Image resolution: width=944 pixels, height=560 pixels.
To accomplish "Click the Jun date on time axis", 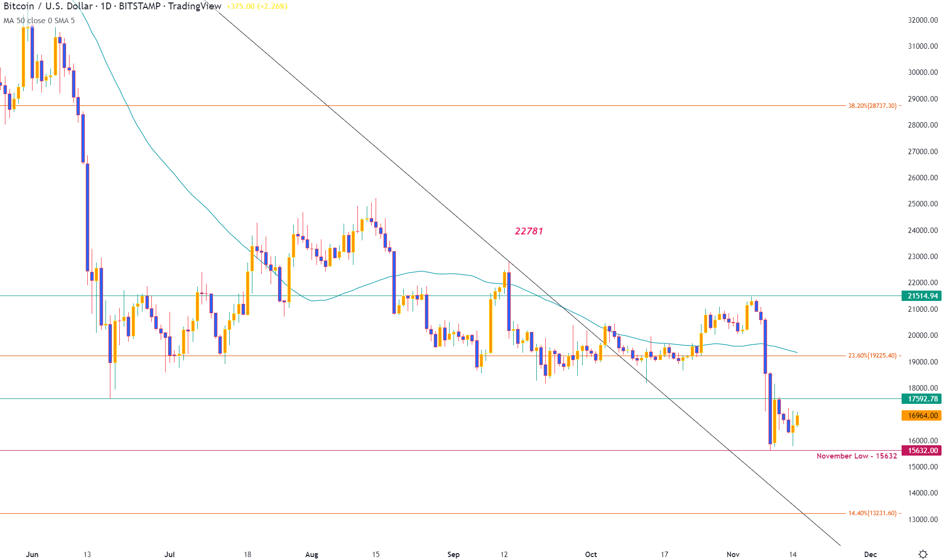I will 32,555.
